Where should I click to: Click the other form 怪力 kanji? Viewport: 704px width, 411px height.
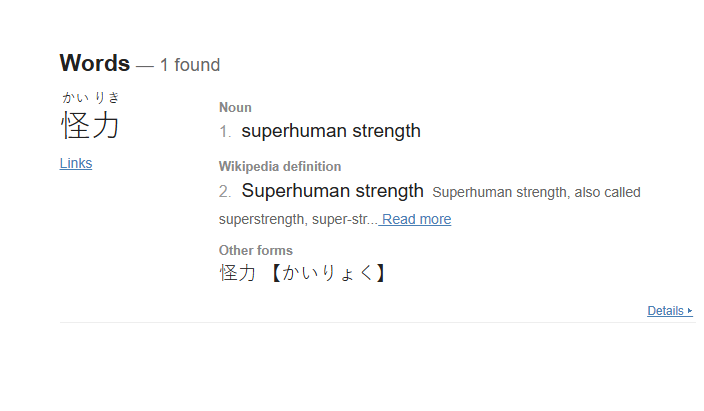click(x=238, y=273)
